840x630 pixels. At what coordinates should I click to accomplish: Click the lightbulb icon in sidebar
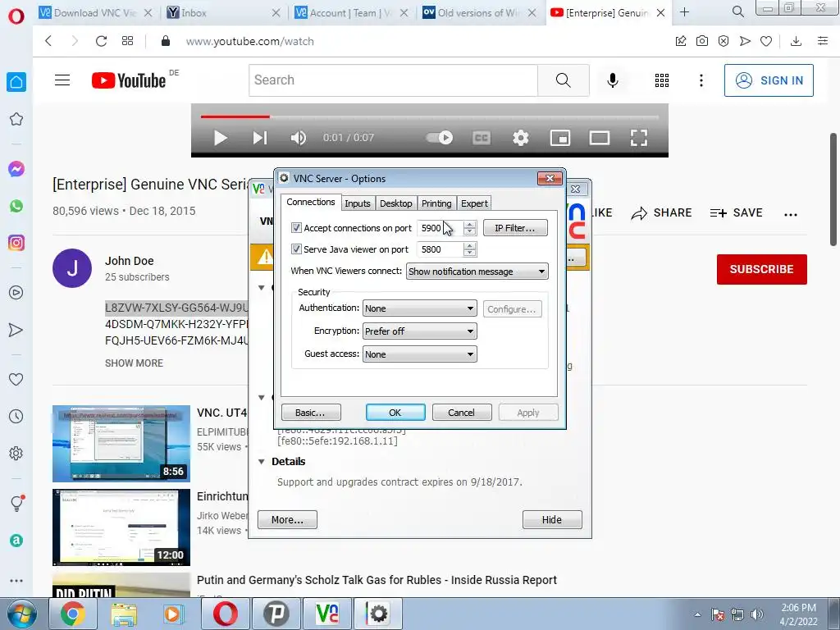click(x=17, y=503)
